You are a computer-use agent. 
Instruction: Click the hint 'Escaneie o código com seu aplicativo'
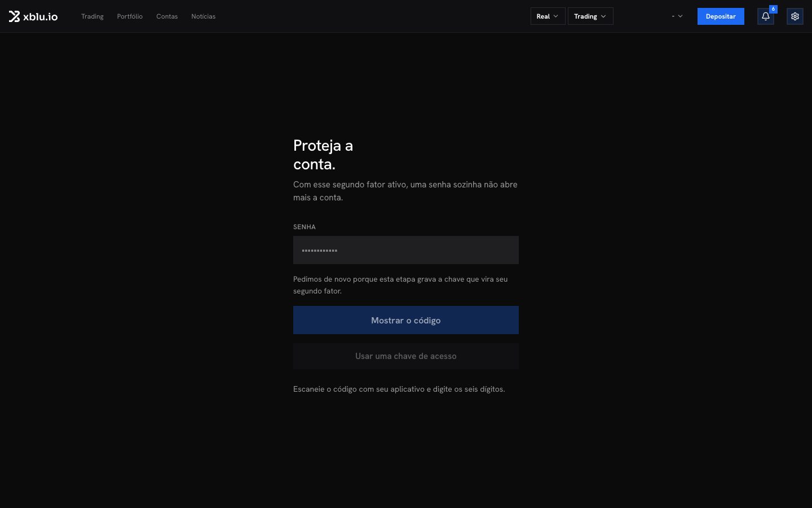pos(399,389)
